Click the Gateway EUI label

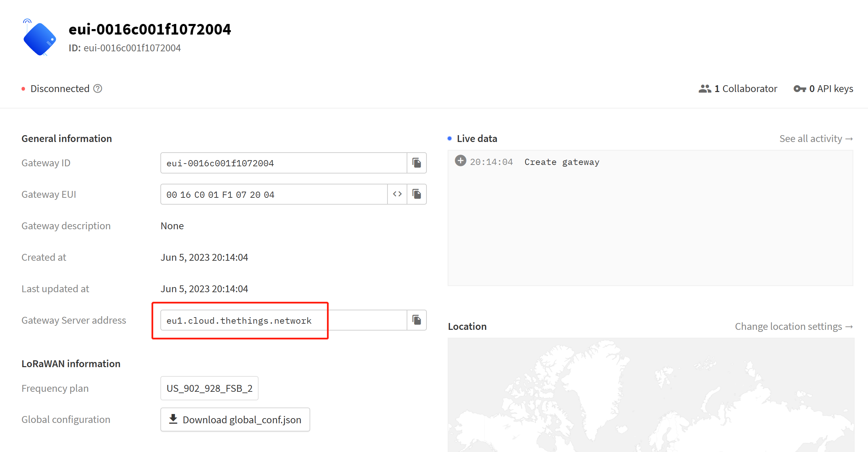pyautogui.click(x=49, y=194)
